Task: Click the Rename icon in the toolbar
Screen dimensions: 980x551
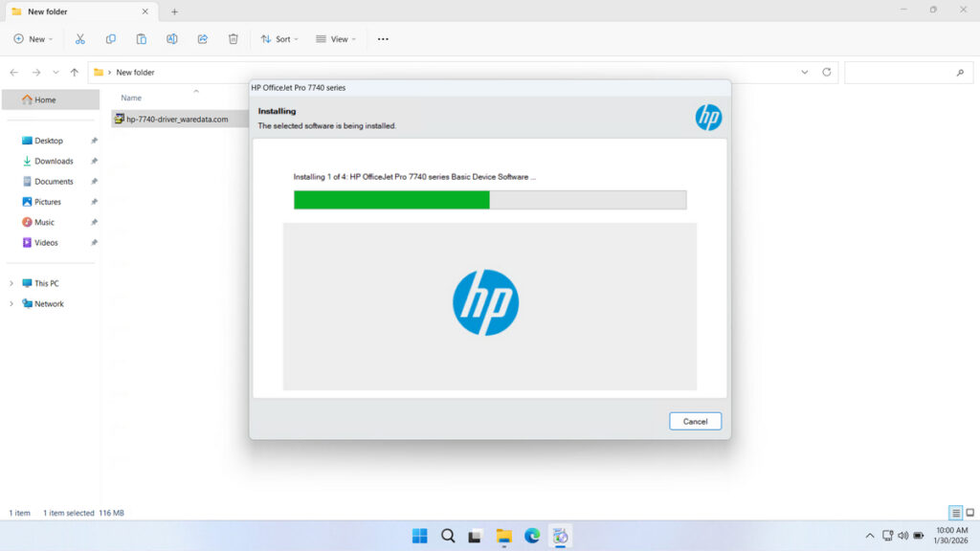Action: (172, 38)
